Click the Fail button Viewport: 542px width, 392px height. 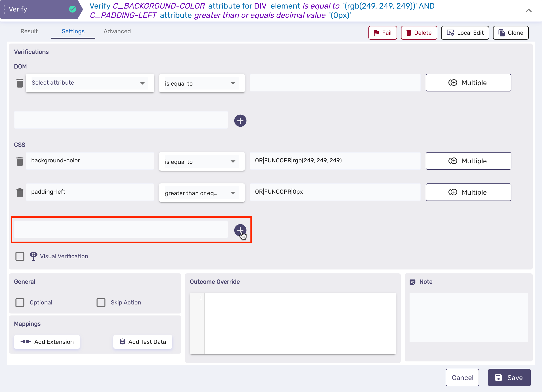tap(383, 33)
